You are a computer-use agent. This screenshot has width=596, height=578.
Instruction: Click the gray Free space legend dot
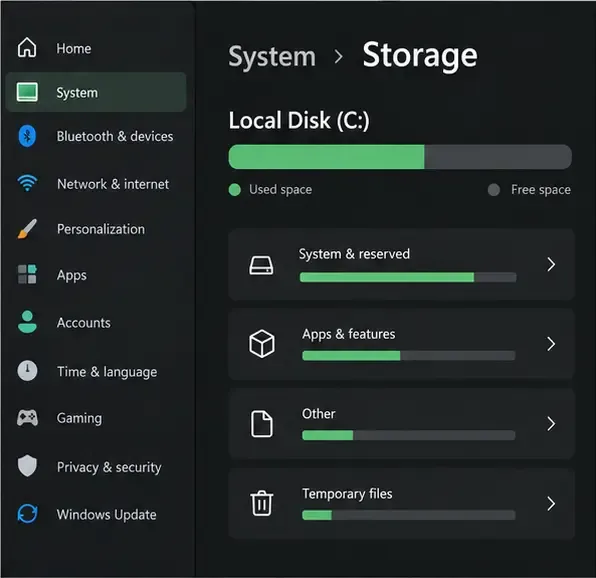494,189
